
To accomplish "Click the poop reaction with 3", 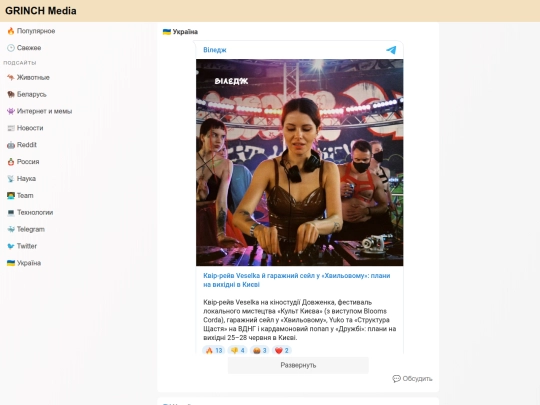I will coord(260,350).
